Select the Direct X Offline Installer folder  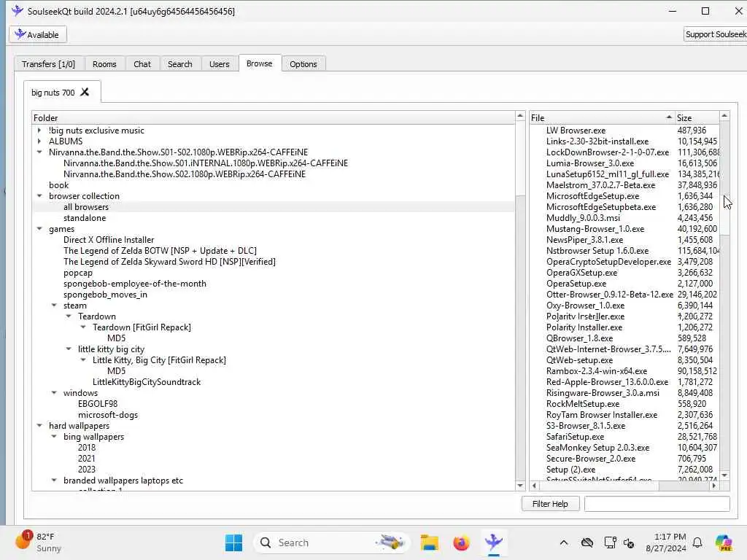[109, 239]
